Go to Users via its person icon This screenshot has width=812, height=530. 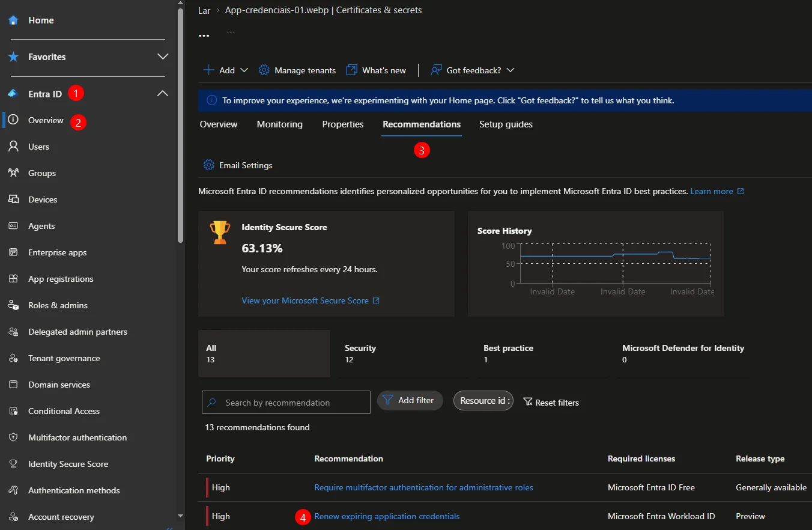13,147
